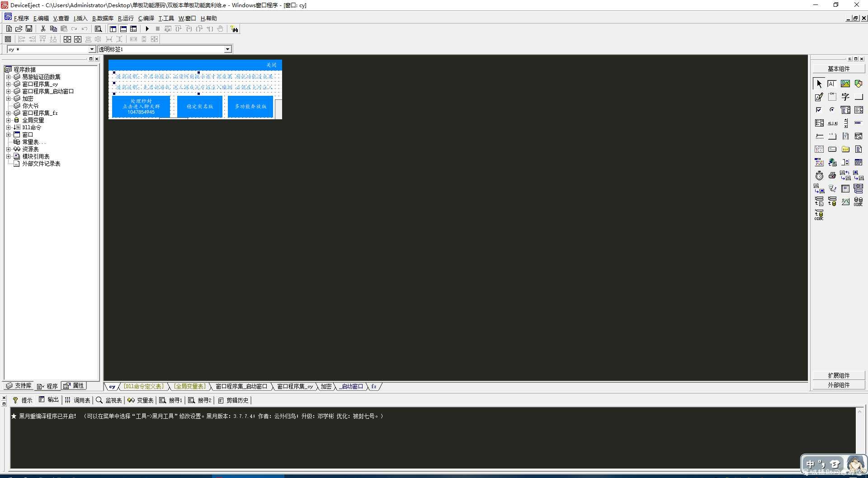This screenshot has width=868, height=478.
Task: Select the 资源表 tree item
Action: coord(30,149)
